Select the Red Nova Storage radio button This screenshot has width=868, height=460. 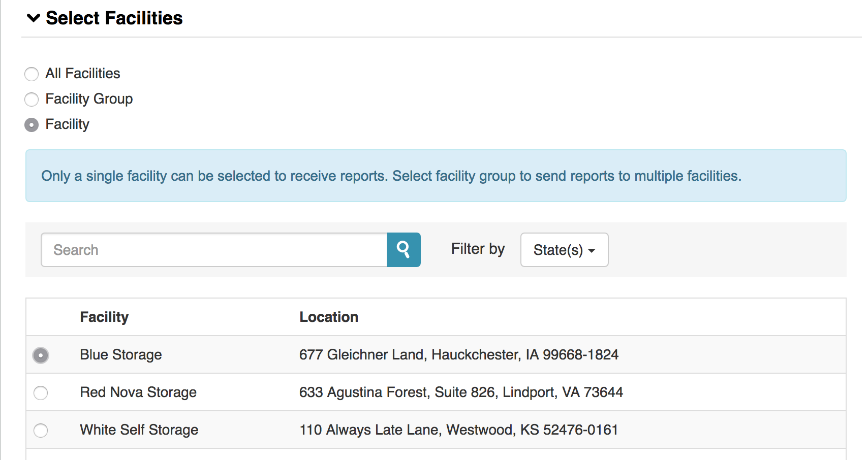click(x=41, y=393)
